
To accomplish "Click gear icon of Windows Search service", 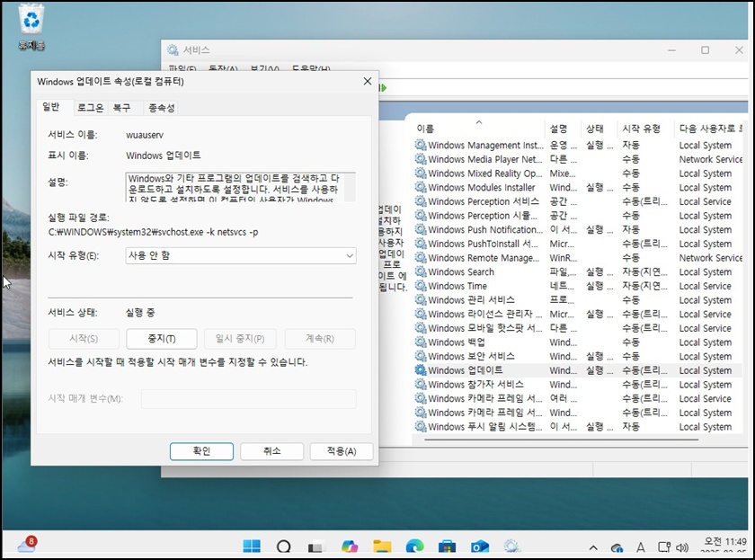I will [x=421, y=271].
